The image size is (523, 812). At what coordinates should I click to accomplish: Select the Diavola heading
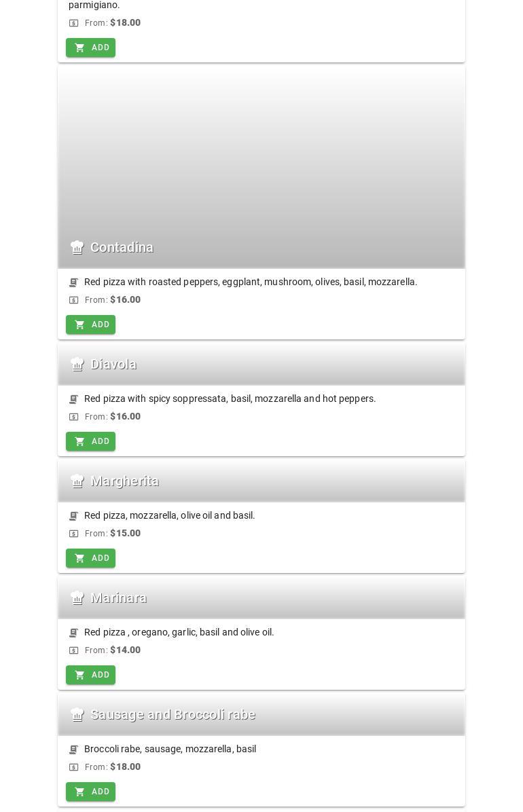(x=113, y=365)
